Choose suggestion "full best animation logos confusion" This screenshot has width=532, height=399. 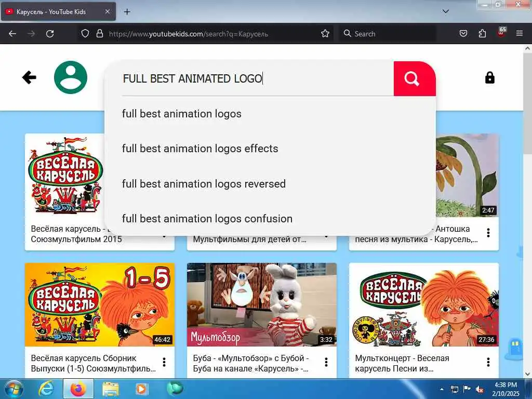[207, 219]
